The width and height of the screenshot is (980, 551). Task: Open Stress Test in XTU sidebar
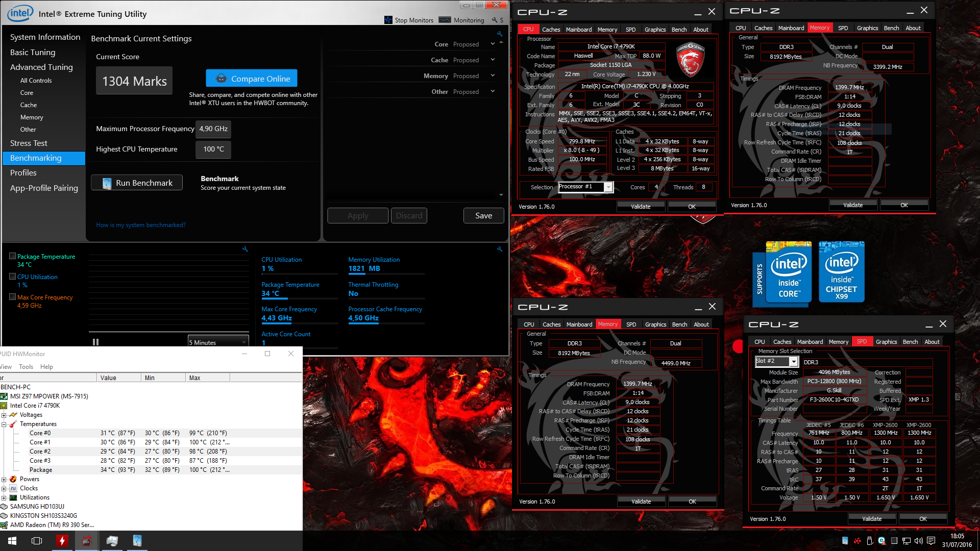click(29, 143)
